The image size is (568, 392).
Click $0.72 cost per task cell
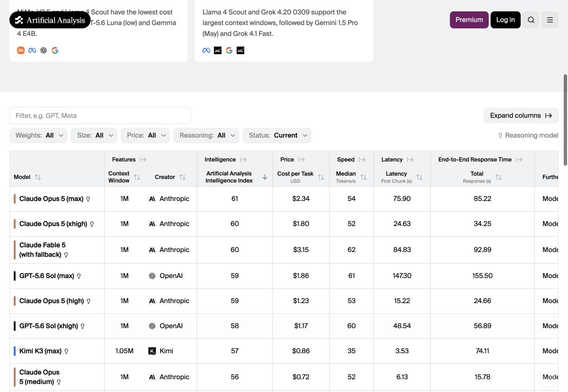click(x=301, y=377)
